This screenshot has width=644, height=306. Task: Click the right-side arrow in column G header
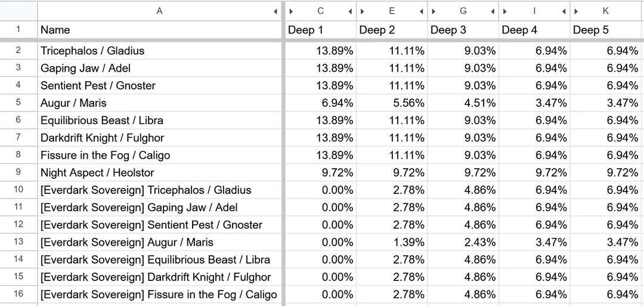pyautogui.click(x=493, y=11)
